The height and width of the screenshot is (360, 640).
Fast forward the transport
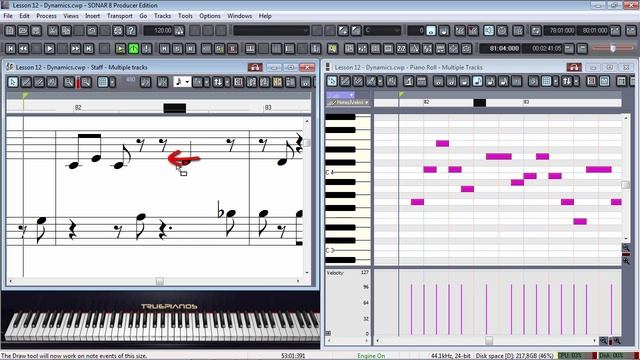click(x=76, y=49)
